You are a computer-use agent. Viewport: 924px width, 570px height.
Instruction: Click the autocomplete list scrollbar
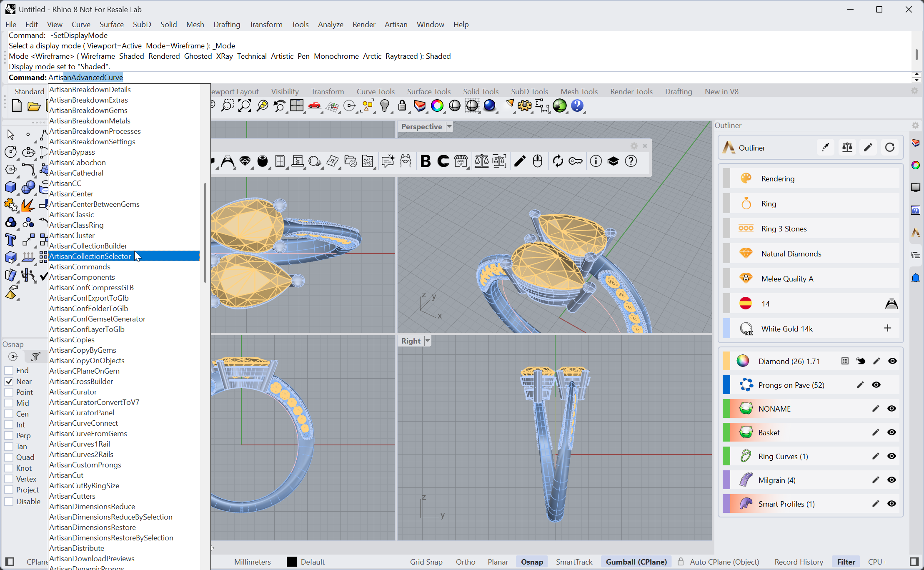[x=205, y=233]
